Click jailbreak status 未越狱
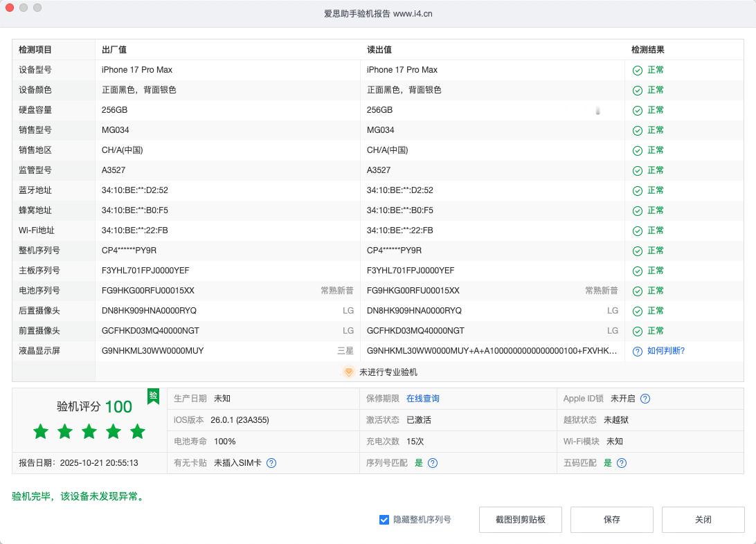756x544 pixels. [x=616, y=420]
